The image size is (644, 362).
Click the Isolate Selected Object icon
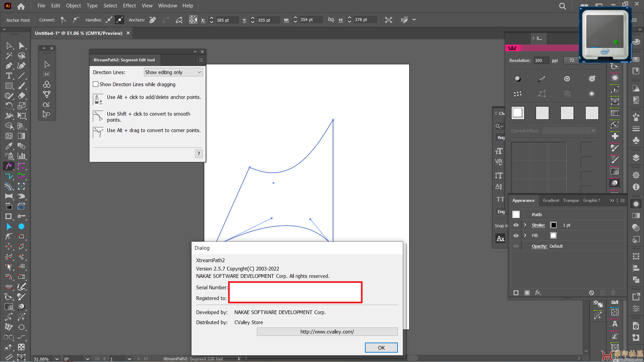coord(388,20)
